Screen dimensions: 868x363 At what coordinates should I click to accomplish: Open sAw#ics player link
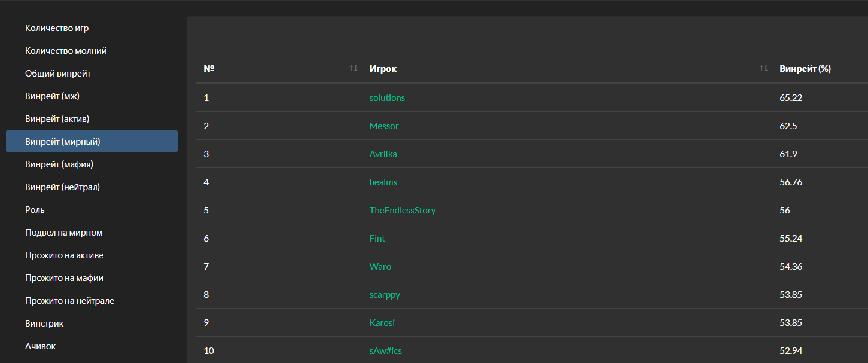click(386, 351)
